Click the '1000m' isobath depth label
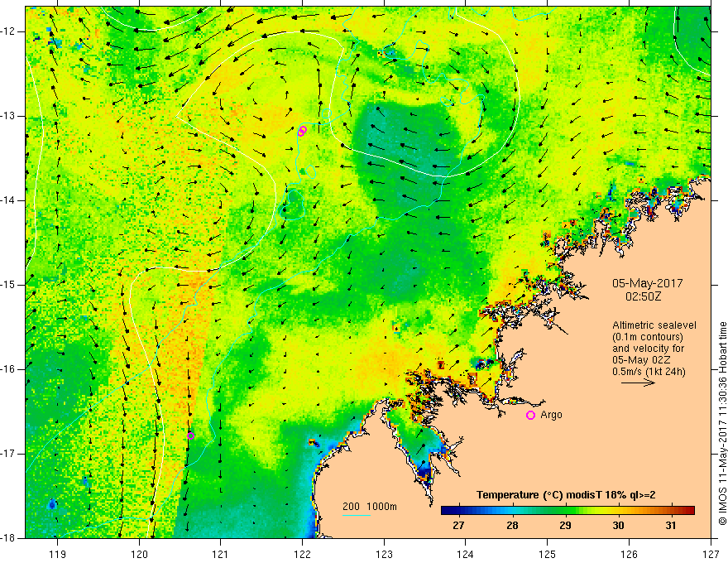This screenshot has width=728, height=563. point(381,507)
